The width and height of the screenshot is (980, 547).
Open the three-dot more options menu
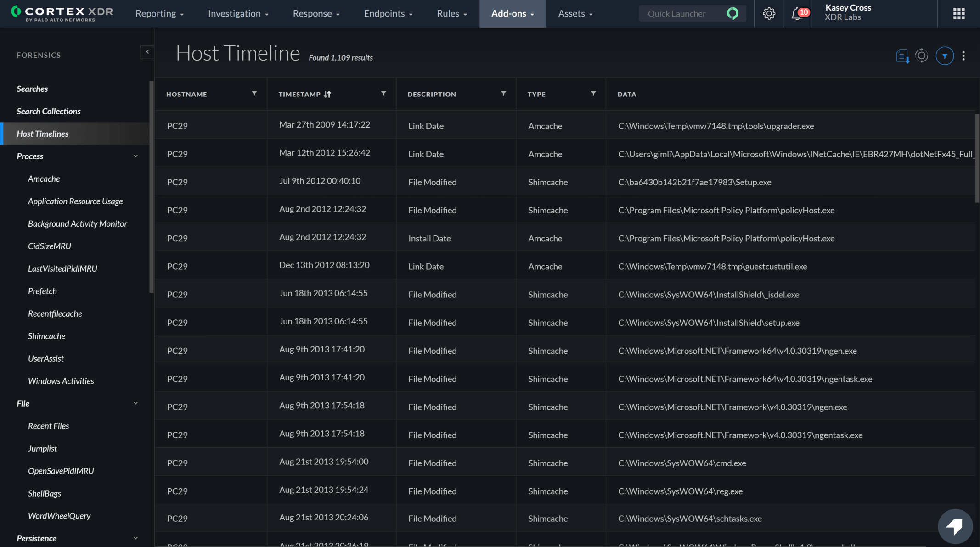[x=963, y=56]
